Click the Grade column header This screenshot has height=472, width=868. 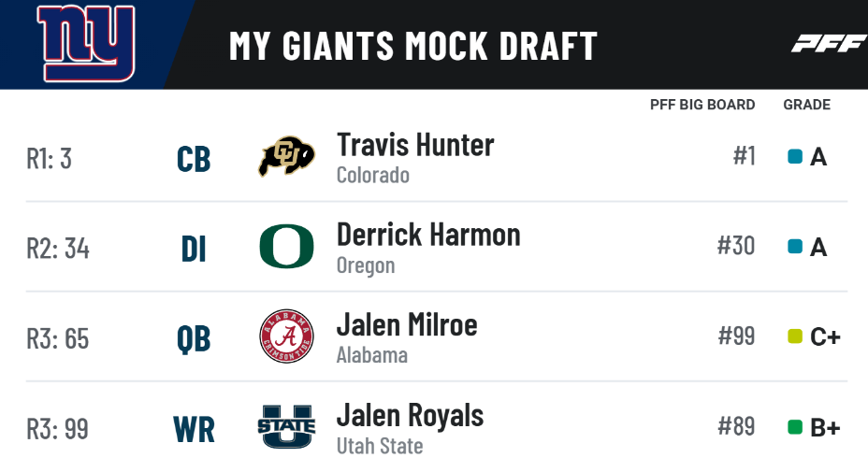point(806,105)
